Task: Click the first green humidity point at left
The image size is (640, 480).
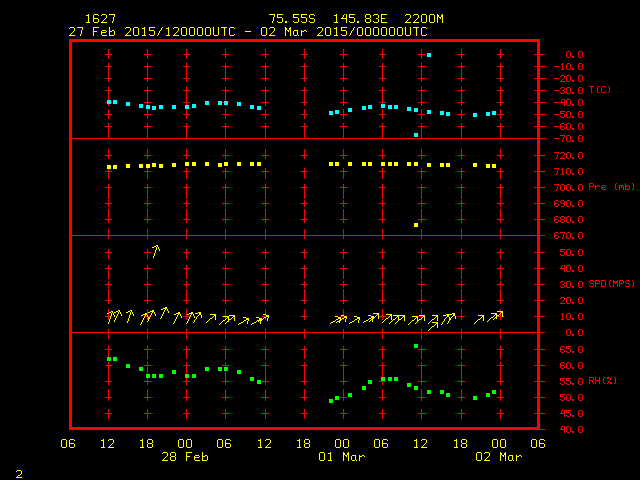Action: click(x=109, y=359)
